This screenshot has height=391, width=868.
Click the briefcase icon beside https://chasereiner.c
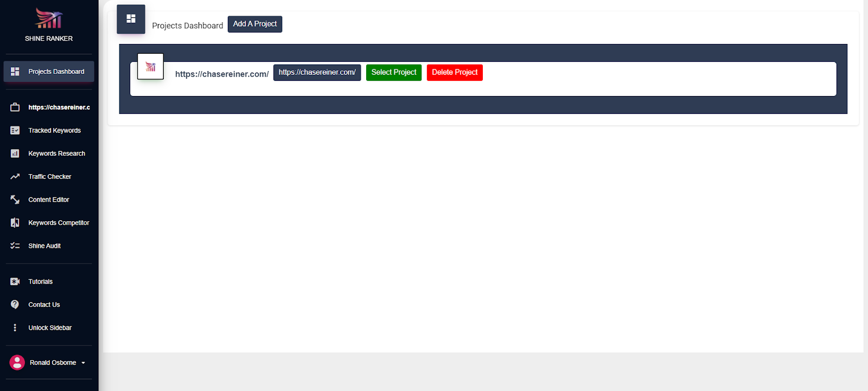tap(15, 107)
